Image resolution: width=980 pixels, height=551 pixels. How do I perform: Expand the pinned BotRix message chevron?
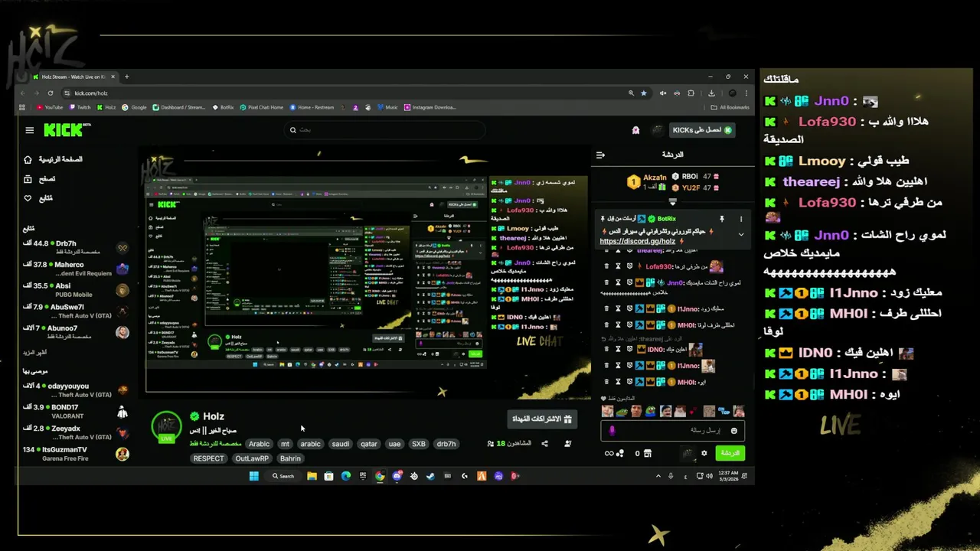pyautogui.click(x=740, y=234)
